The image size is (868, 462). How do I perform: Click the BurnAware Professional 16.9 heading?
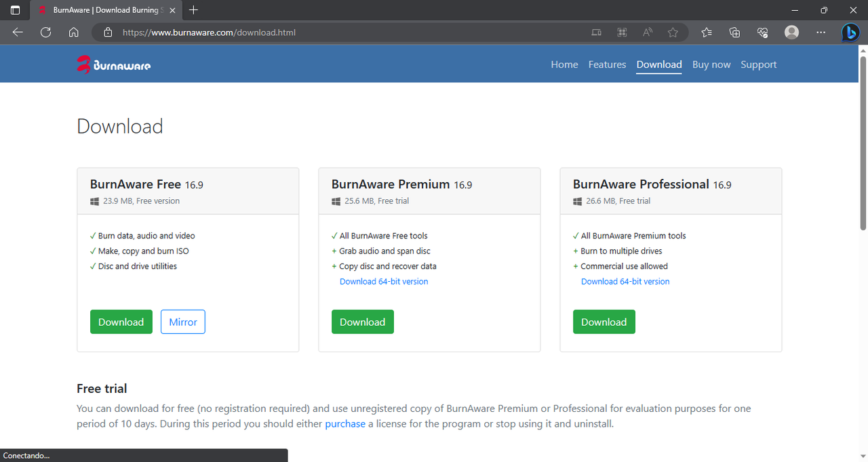point(652,184)
